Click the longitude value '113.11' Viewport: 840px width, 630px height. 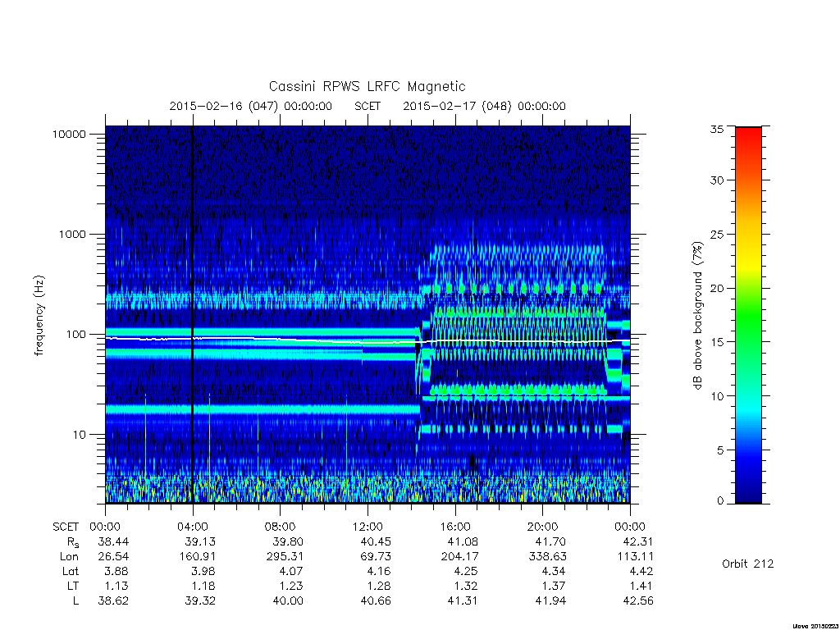click(636, 557)
